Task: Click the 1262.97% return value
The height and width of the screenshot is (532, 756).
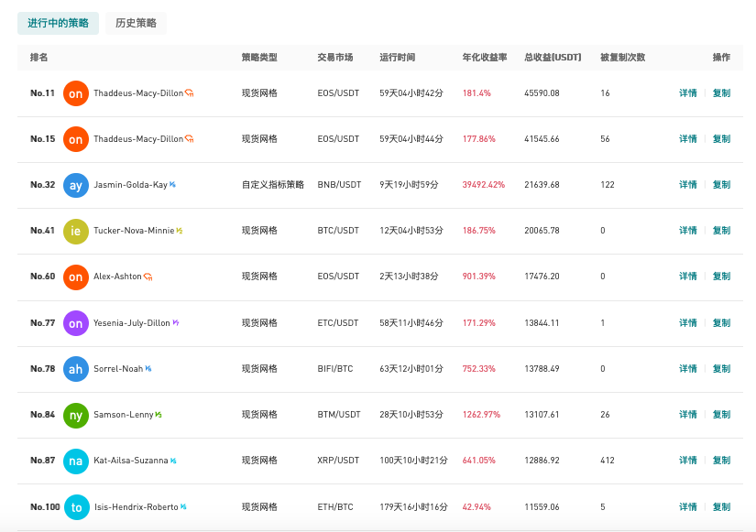Action: pos(481,415)
